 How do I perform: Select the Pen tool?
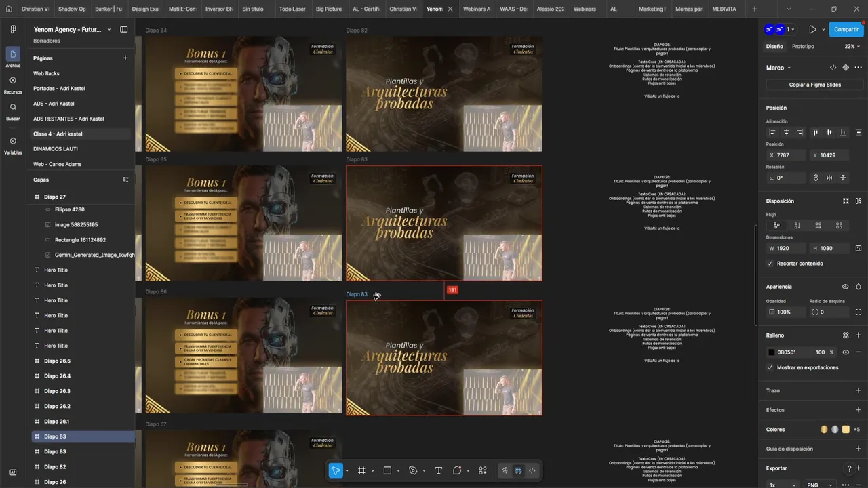pyautogui.click(x=413, y=470)
